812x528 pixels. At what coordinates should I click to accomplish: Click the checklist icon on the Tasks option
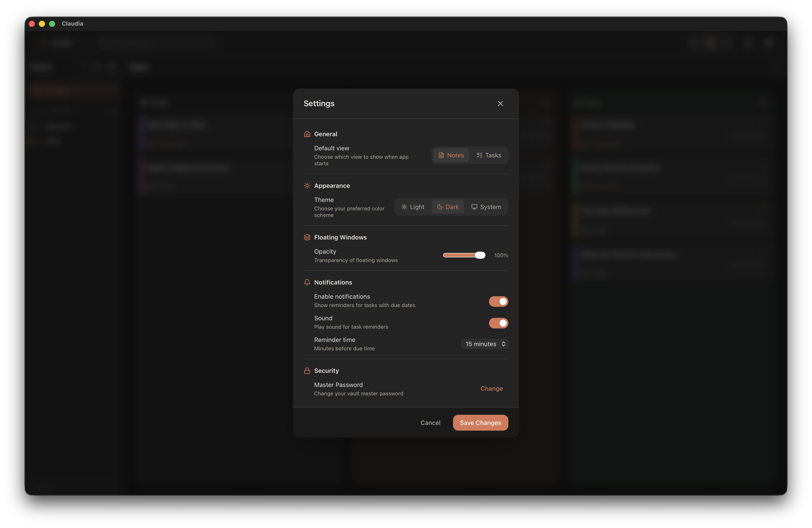click(479, 155)
